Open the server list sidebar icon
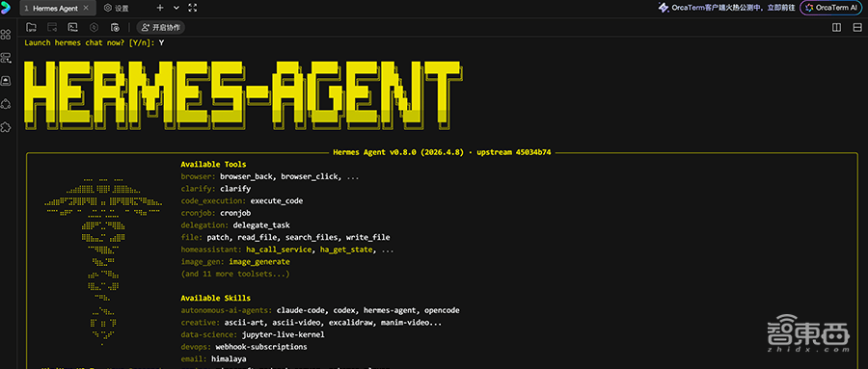868x369 pixels. point(6,58)
